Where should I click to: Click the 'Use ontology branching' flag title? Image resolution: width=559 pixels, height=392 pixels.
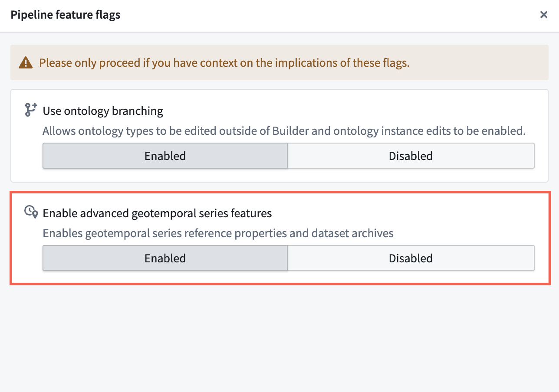[102, 111]
